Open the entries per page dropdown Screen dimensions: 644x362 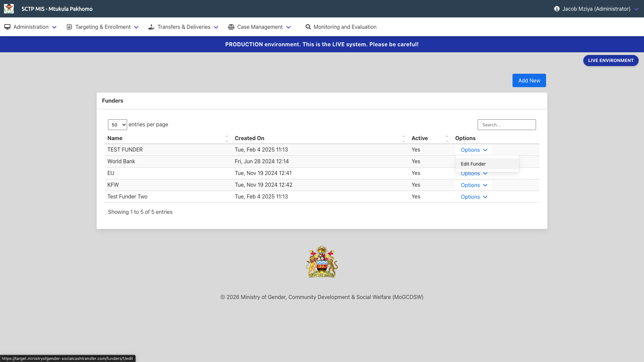117,125
